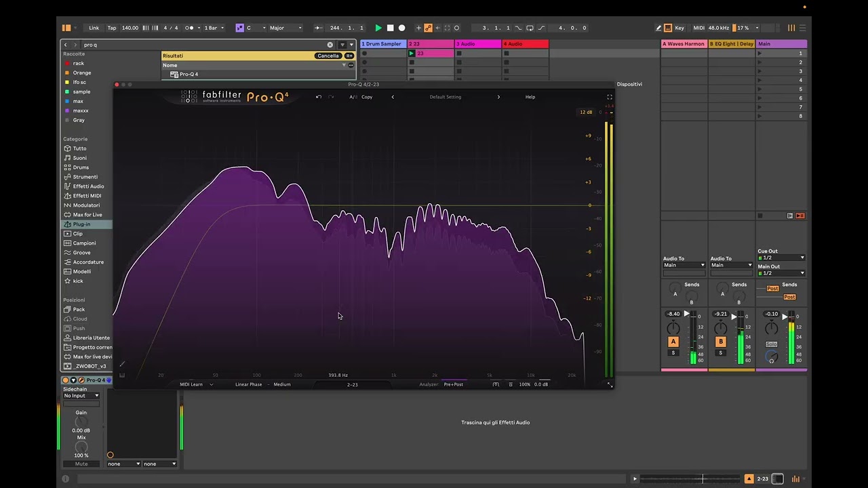The image size is (868, 488).
Task: Open the Pro-Q Help menu
Action: 530,97
